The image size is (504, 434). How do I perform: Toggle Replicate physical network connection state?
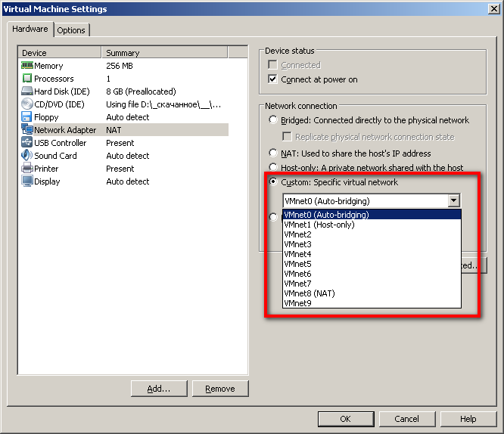click(287, 137)
